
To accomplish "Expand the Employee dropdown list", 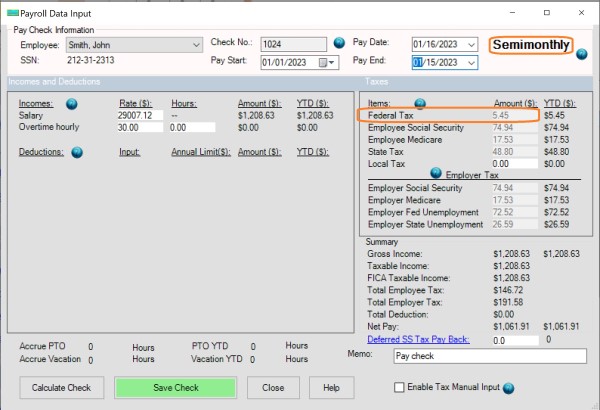I will tap(195, 45).
